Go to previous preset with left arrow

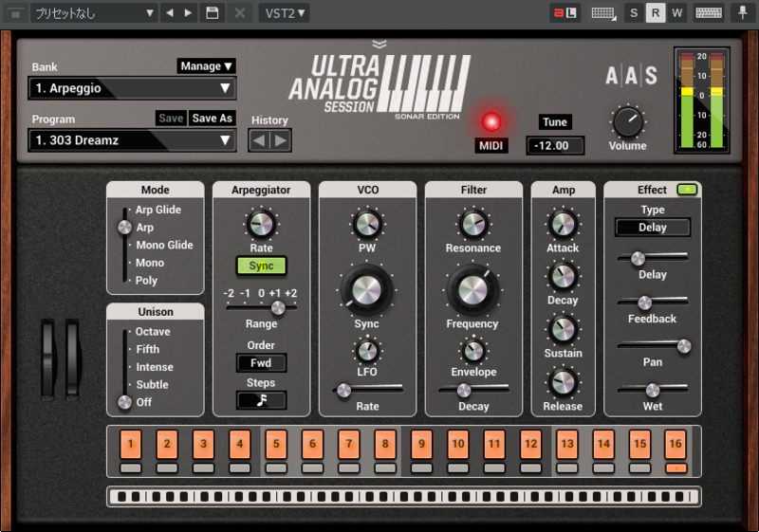click(x=170, y=13)
